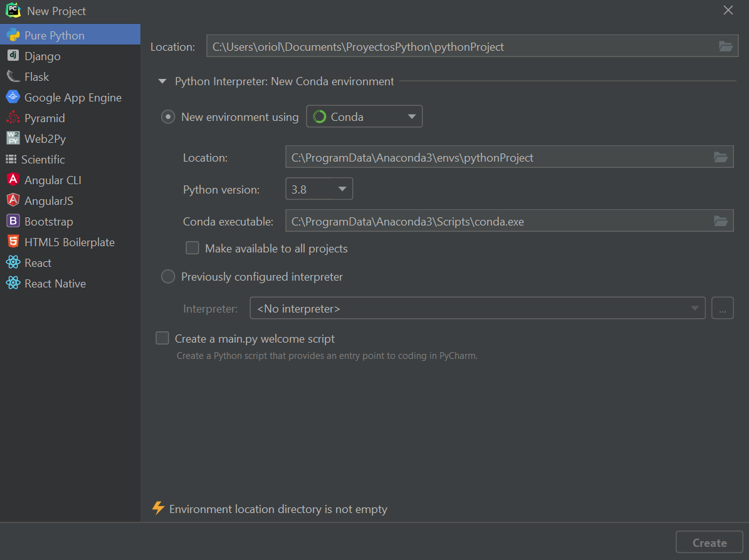Click the 'New Project' dialog title
The image size is (749, 560).
[56, 11]
